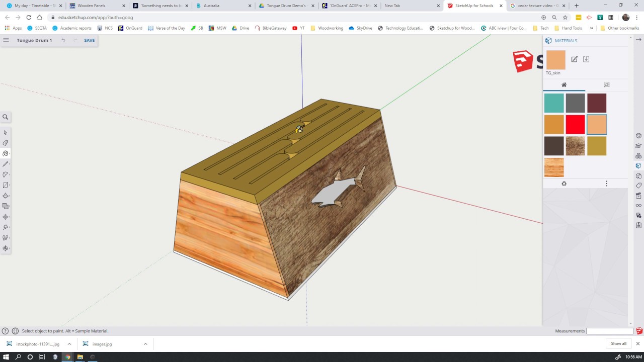Open the Entity Info panel icon

[x=638, y=136]
